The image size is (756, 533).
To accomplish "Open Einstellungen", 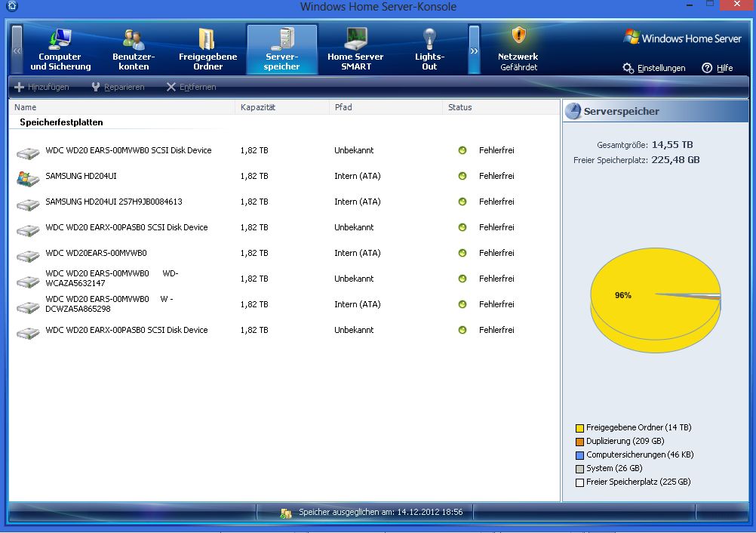I will (654, 68).
